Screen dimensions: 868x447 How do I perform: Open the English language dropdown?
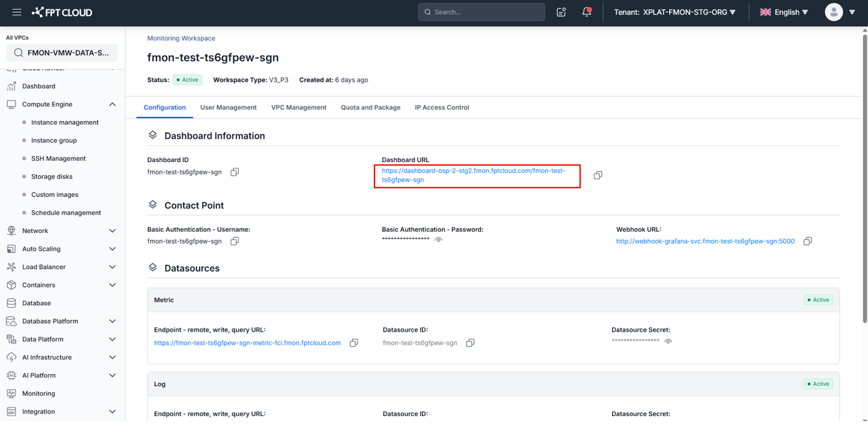point(784,12)
